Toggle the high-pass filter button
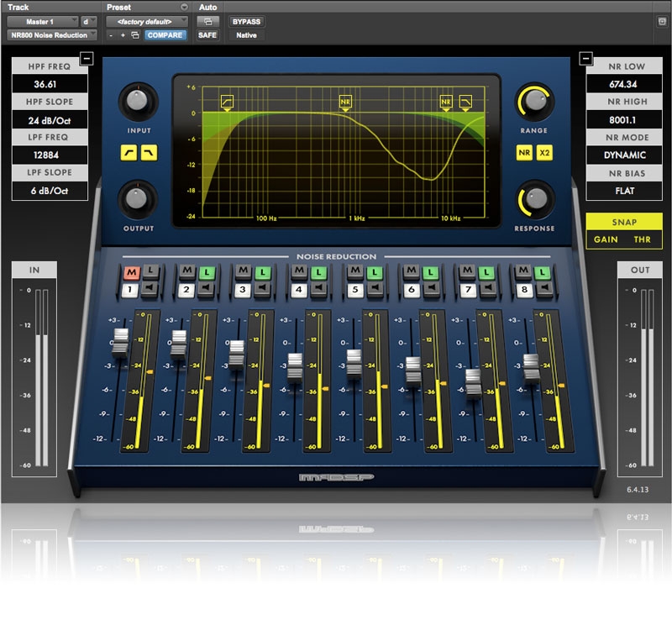Viewport: 672px width, 620px height. (x=129, y=152)
